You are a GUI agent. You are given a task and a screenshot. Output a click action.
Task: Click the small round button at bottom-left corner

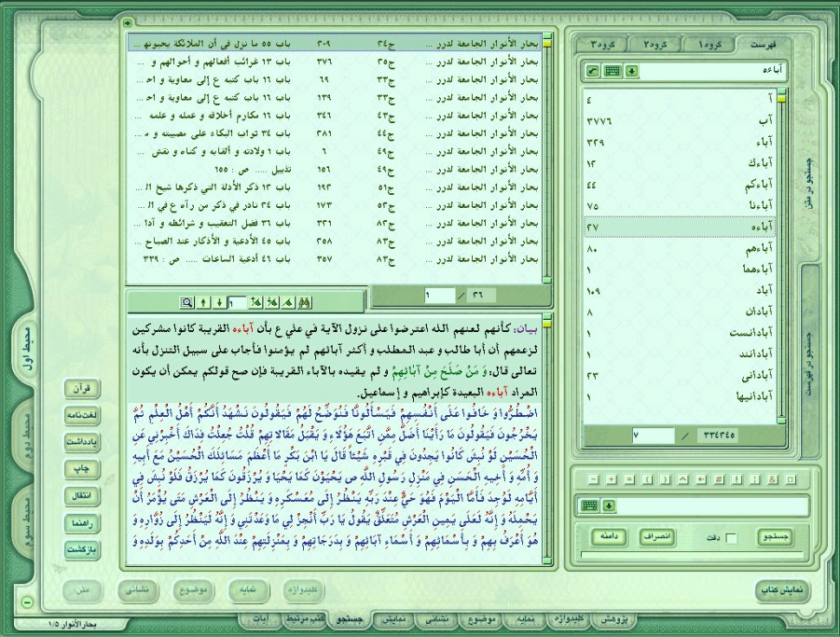pyautogui.click(x=27, y=602)
